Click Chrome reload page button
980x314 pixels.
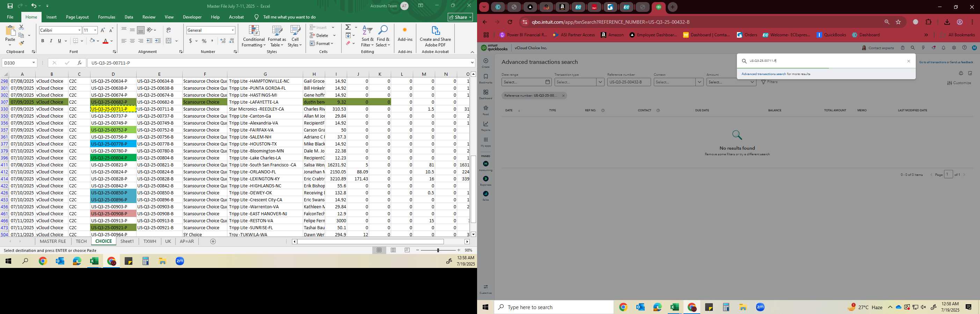[510, 22]
